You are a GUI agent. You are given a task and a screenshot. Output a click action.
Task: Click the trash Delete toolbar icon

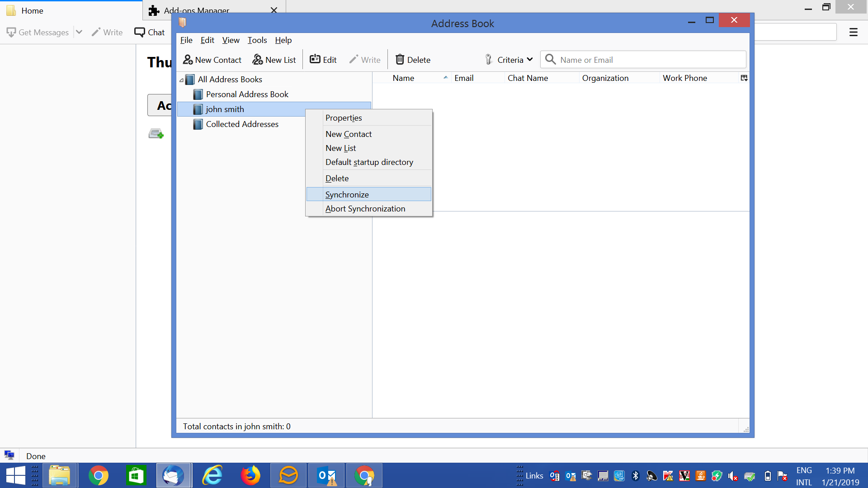tap(400, 60)
